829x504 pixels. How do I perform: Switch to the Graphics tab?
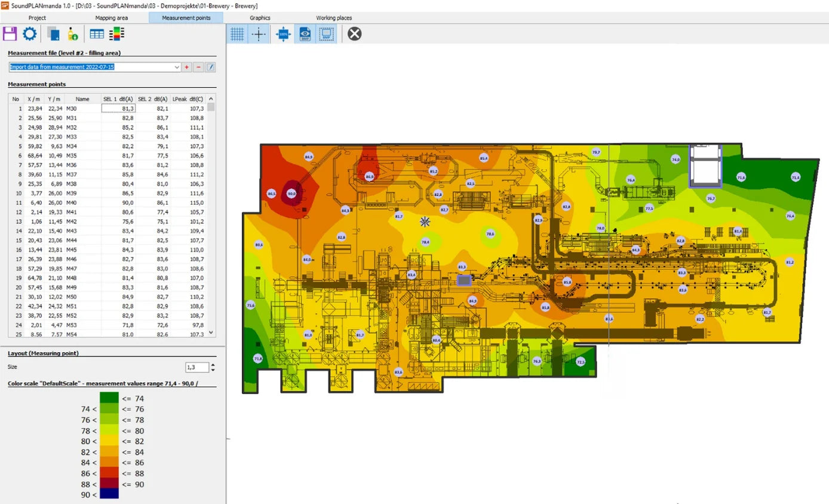coord(260,18)
